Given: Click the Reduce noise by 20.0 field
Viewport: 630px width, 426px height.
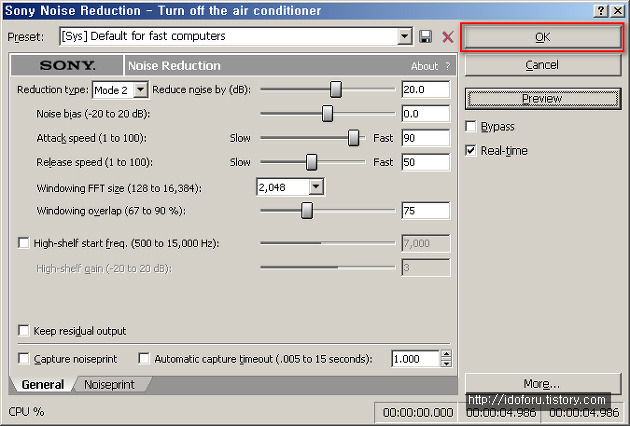Looking at the screenshot, I should [425, 89].
